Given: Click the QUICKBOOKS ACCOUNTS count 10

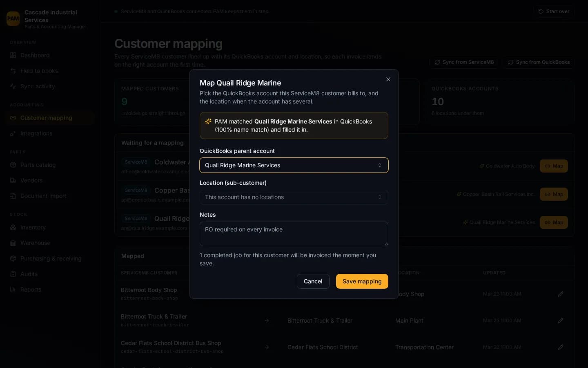Looking at the screenshot, I should point(438,101).
